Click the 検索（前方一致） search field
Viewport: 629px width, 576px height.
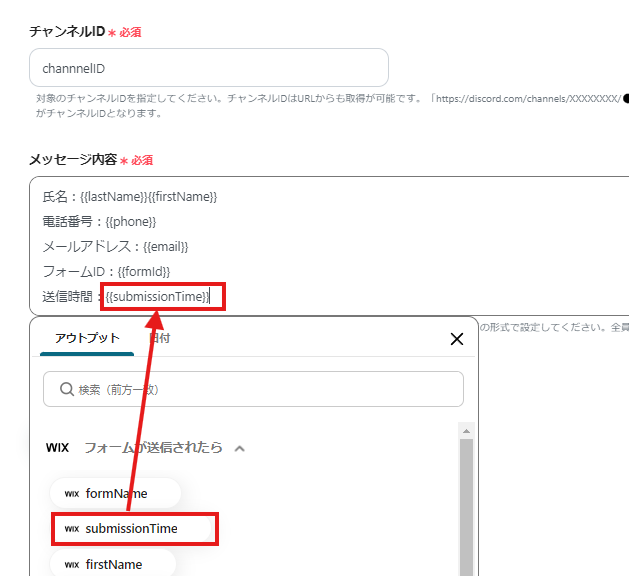(253, 389)
